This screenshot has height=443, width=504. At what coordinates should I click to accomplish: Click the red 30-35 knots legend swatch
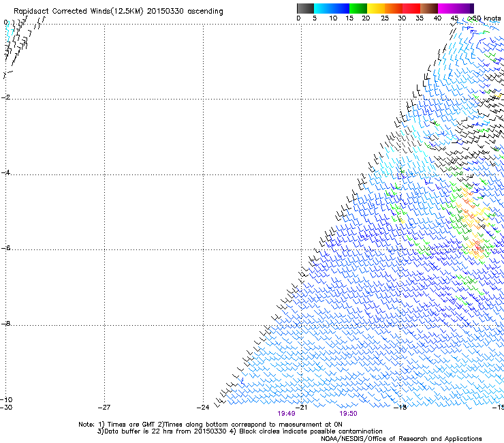411,8
